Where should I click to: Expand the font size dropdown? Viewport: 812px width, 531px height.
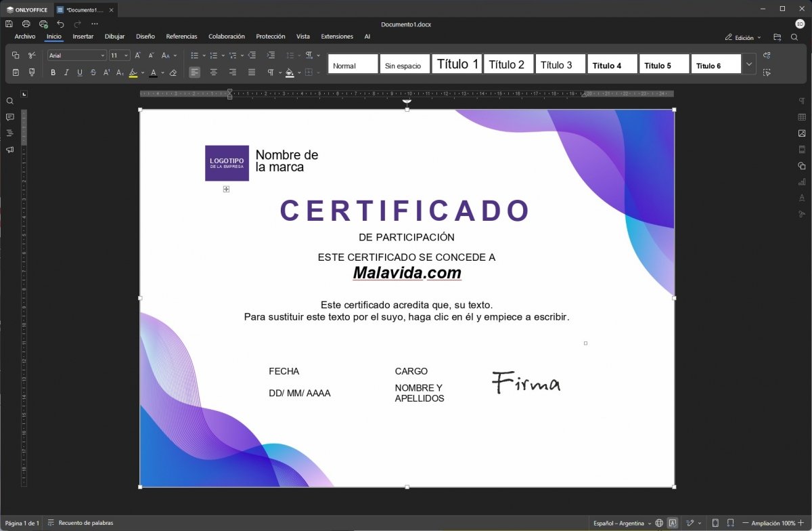click(127, 55)
